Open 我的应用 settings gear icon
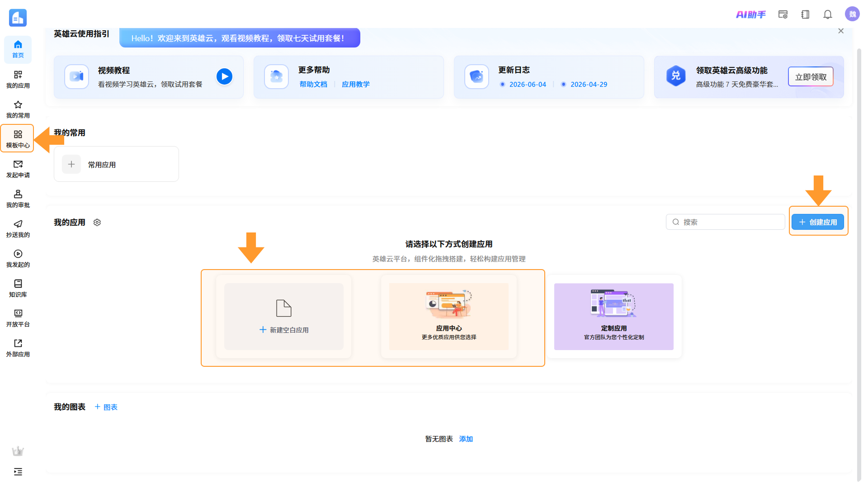Image resolution: width=868 pixels, height=488 pixels. pyautogui.click(x=97, y=223)
